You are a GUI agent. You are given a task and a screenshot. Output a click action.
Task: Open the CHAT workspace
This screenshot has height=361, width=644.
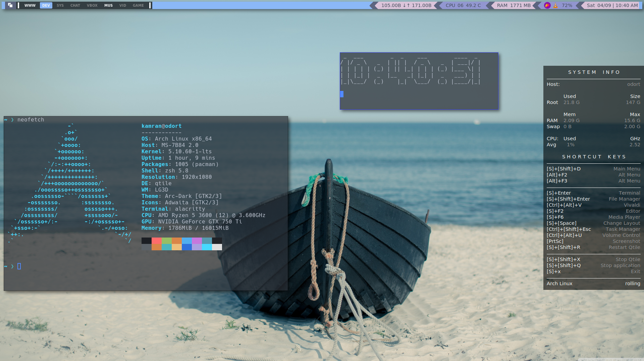pos(75,5)
